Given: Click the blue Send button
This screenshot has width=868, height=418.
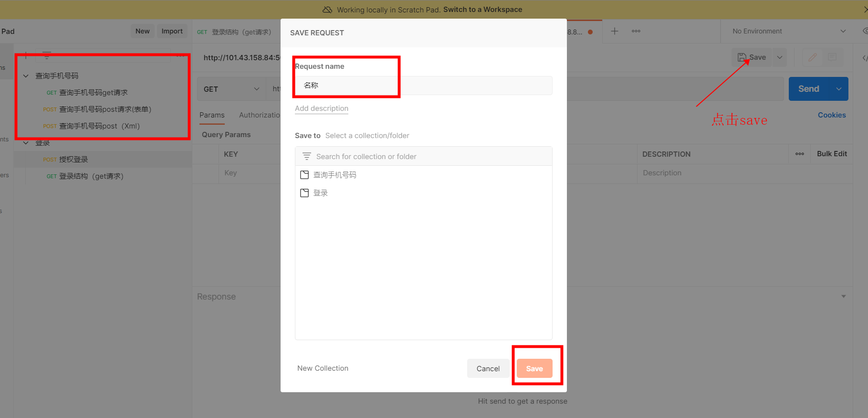Looking at the screenshot, I should click(x=809, y=89).
